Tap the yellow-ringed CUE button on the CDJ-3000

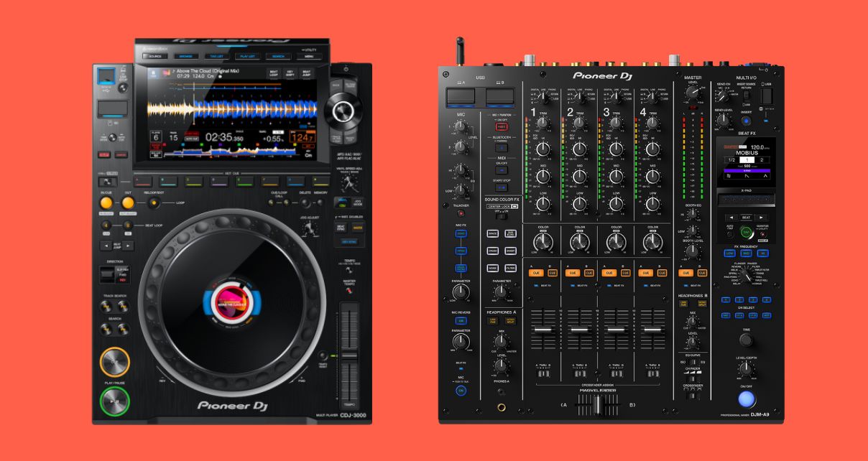coord(114,362)
